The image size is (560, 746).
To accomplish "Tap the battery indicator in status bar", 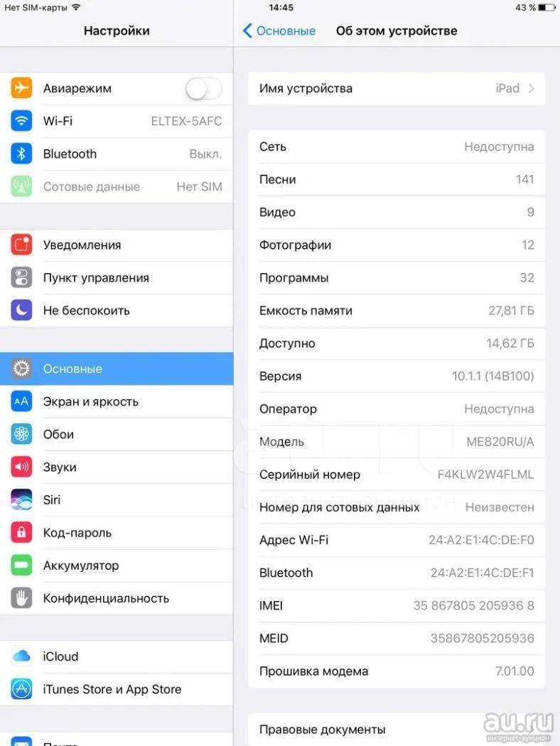I will [x=546, y=8].
